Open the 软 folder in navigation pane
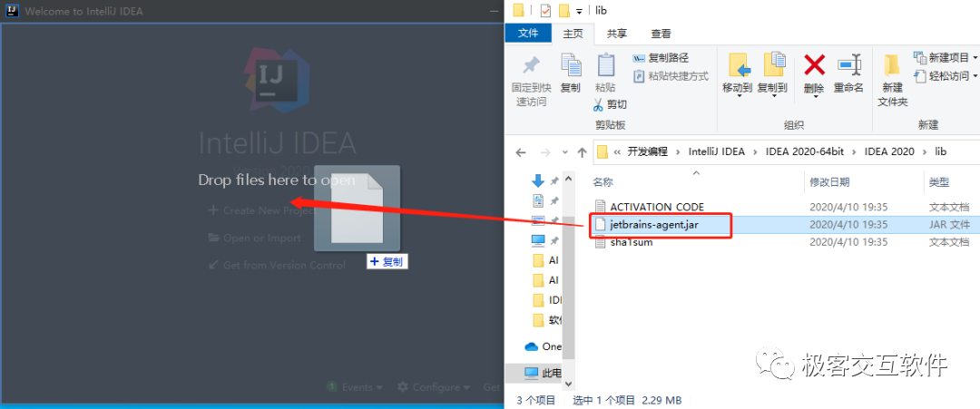The width and height of the screenshot is (980, 409). [x=547, y=320]
